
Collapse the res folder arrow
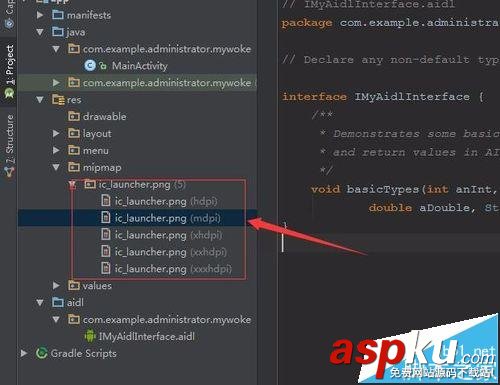click(40, 99)
